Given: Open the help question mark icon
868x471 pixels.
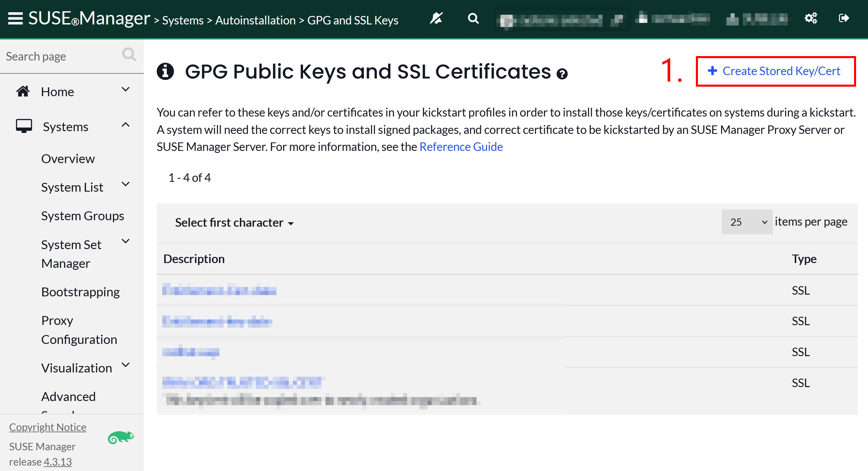Looking at the screenshot, I should 562,74.
